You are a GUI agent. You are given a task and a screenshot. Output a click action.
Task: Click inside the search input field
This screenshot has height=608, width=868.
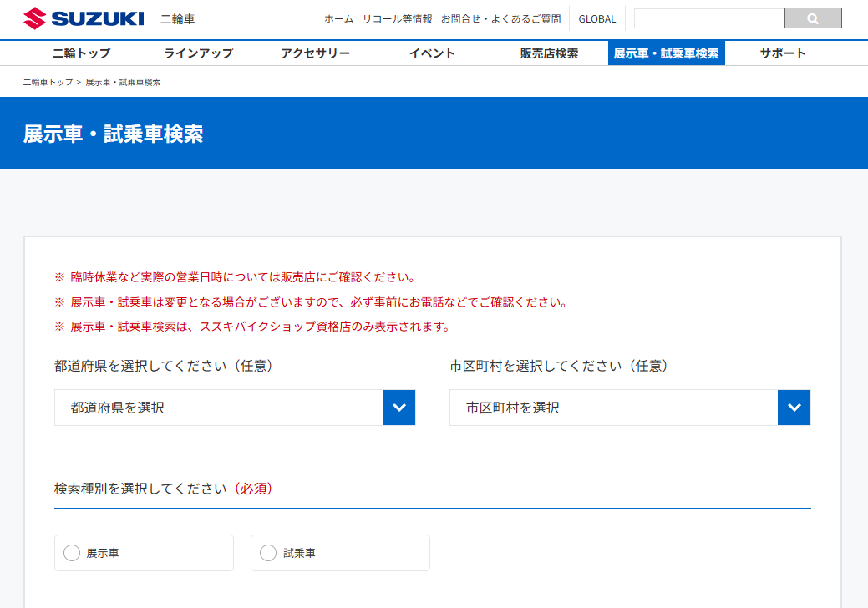coord(710,18)
